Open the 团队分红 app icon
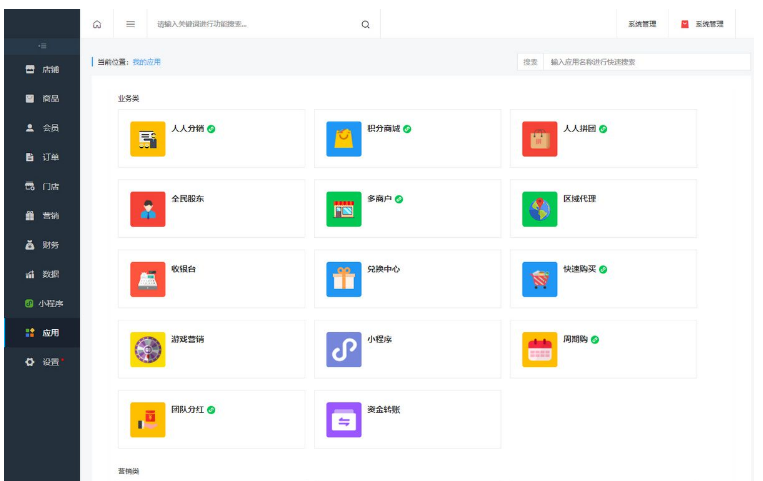This screenshot has height=481, width=763. coord(147,420)
